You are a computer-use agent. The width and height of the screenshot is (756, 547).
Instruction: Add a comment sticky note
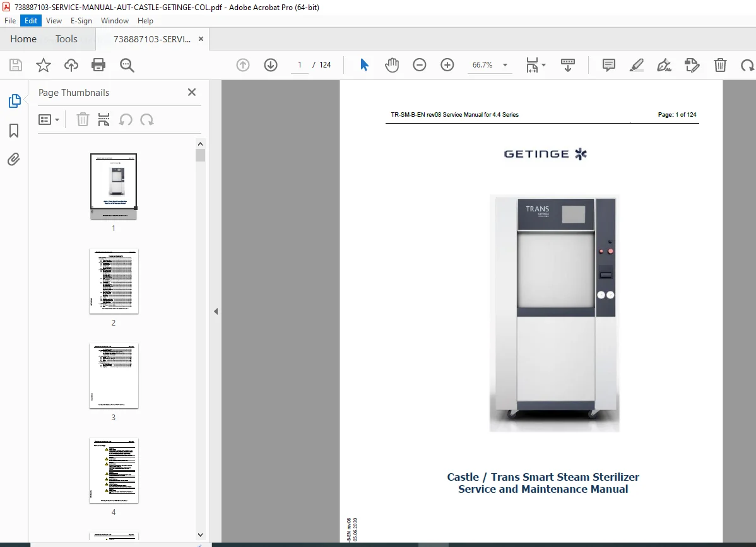(x=609, y=64)
